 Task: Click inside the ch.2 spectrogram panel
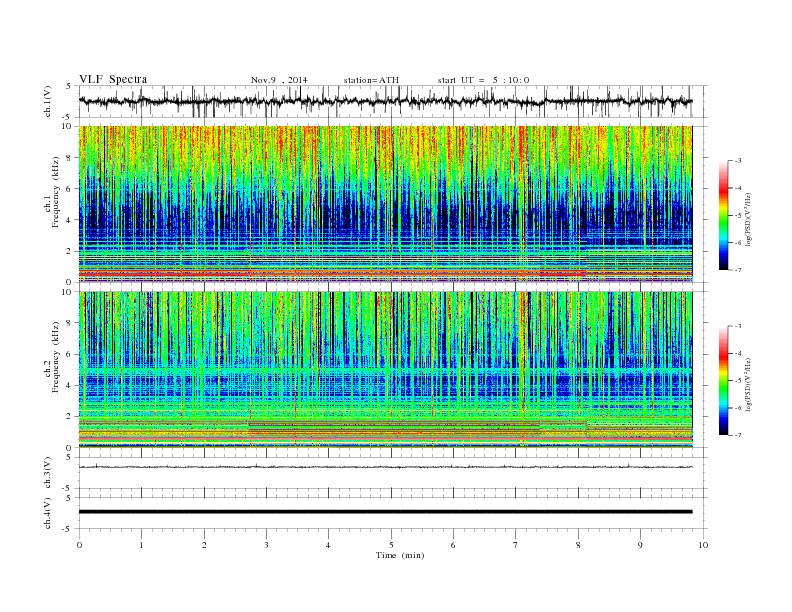(x=385, y=370)
